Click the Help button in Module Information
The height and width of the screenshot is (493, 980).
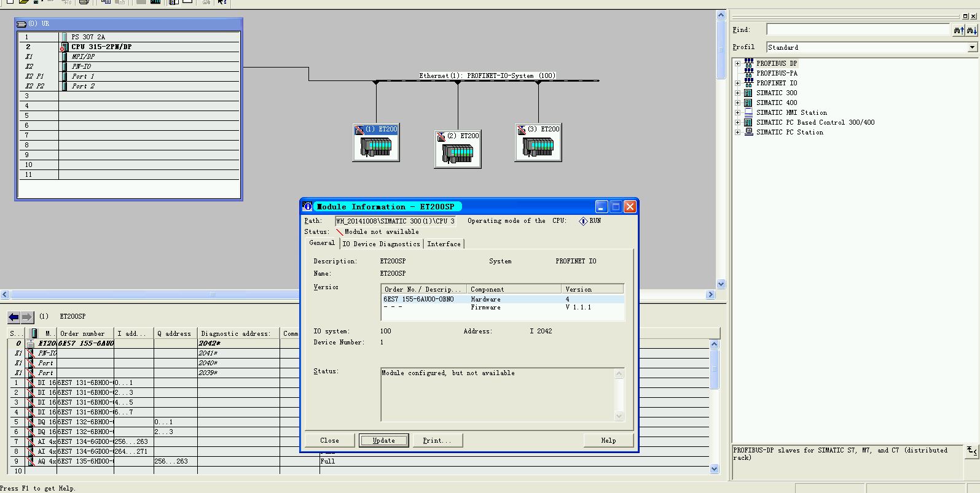coord(608,440)
